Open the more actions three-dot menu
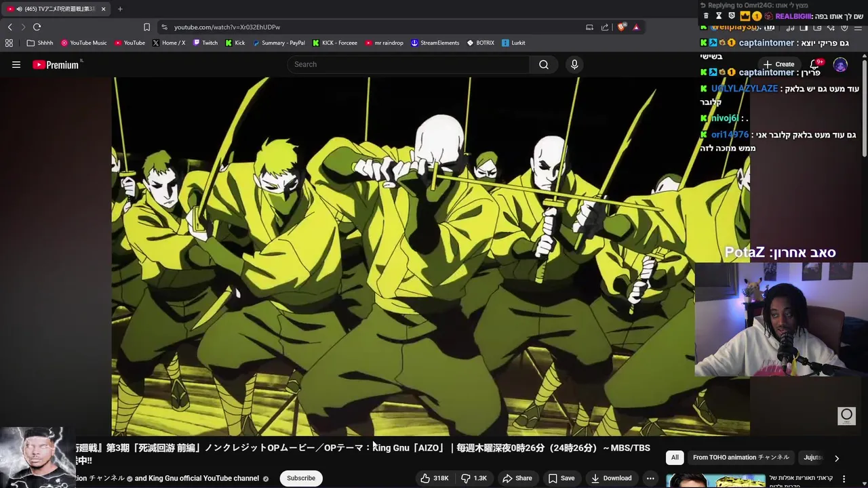Image resolution: width=868 pixels, height=488 pixels. coord(650,478)
